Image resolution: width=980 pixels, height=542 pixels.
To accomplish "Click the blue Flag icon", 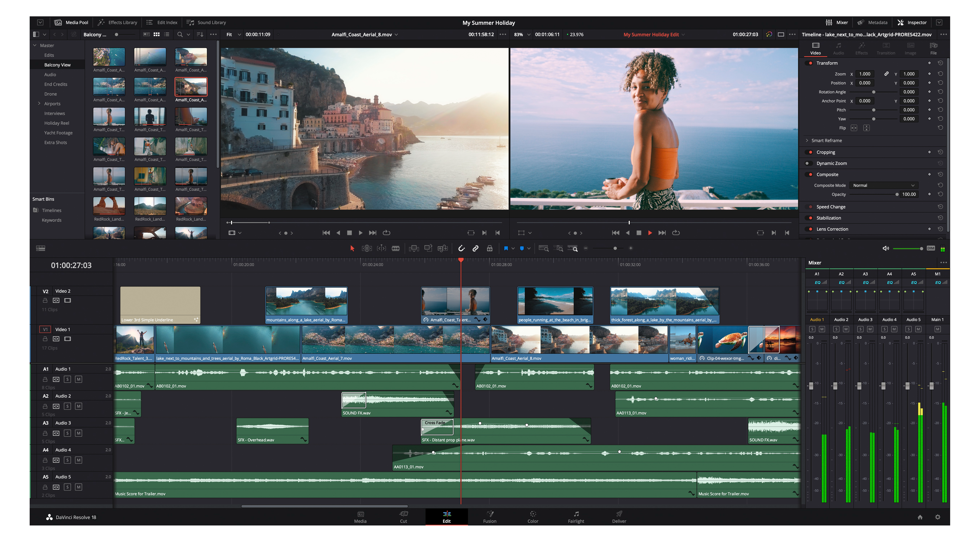I will (506, 248).
